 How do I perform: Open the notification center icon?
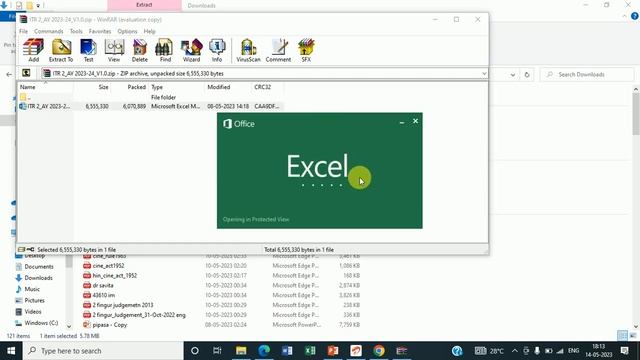tap(624, 351)
